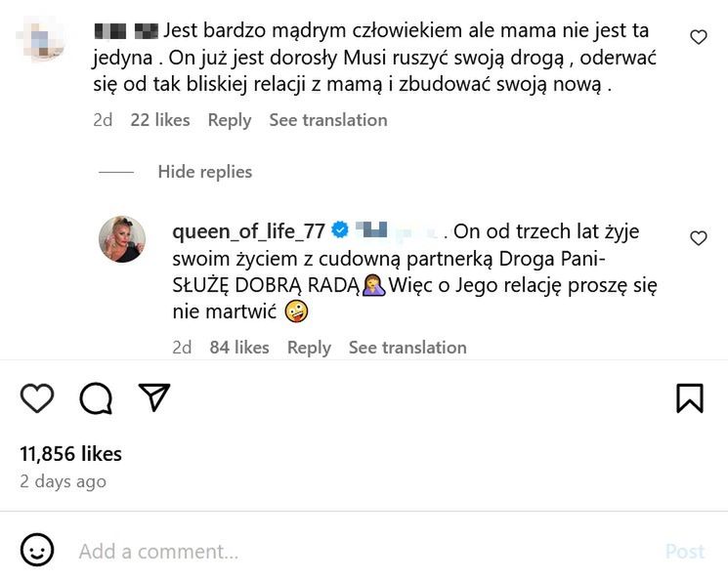Reply to the queen_of_life_77 comment

tap(309, 348)
